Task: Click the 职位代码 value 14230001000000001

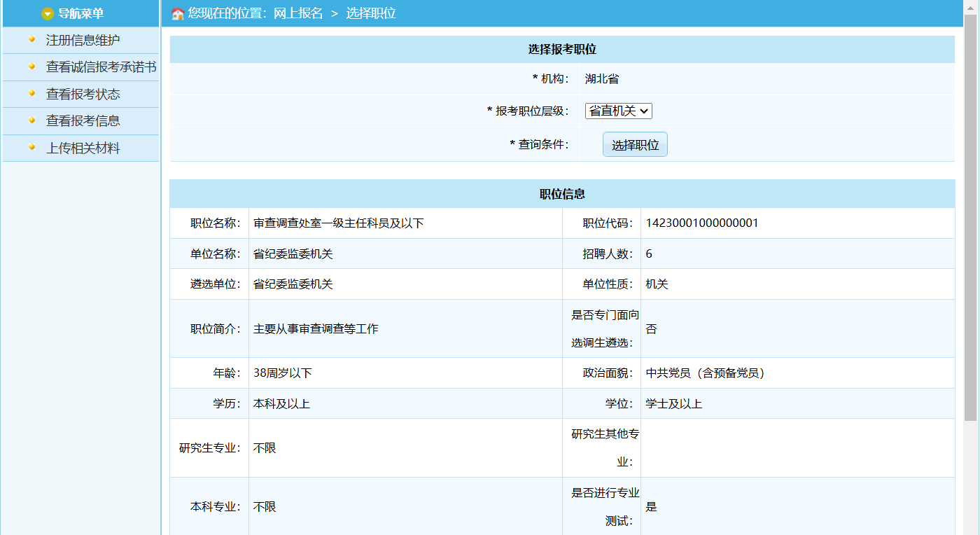Action: point(702,223)
